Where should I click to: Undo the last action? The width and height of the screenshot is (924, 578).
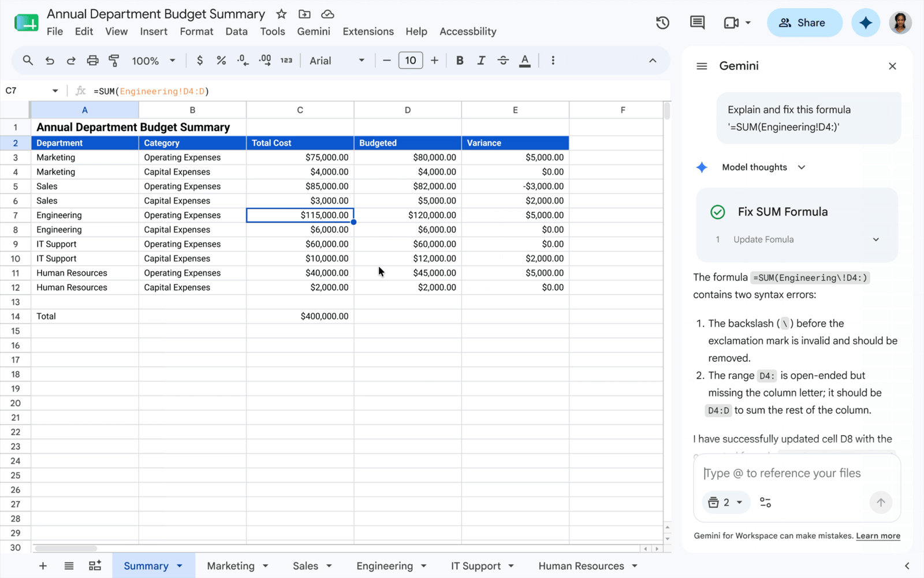(x=50, y=60)
